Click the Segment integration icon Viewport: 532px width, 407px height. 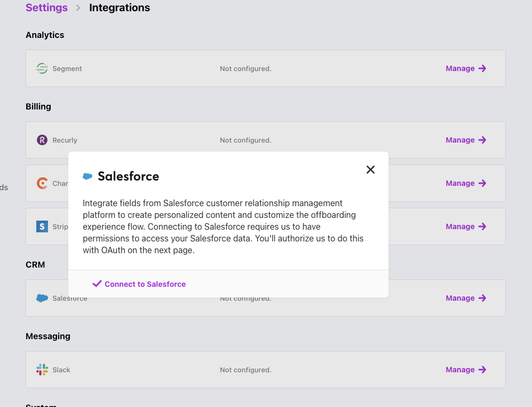coord(42,68)
